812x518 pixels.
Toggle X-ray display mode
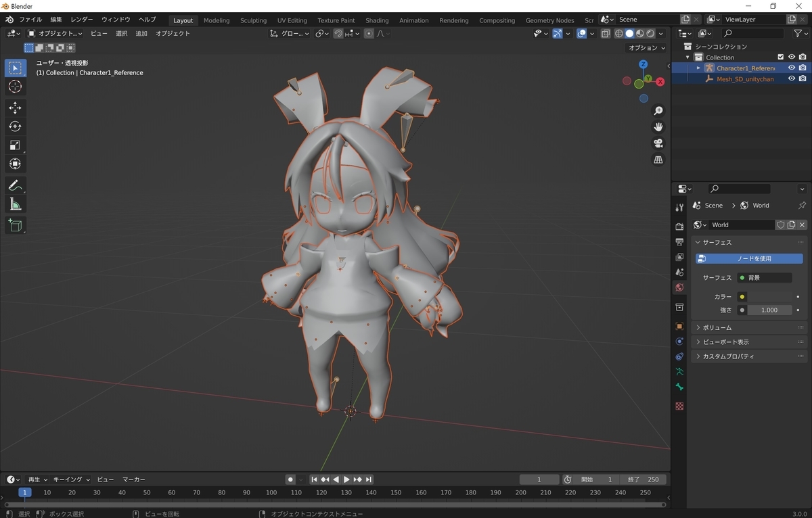tap(605, 33)
